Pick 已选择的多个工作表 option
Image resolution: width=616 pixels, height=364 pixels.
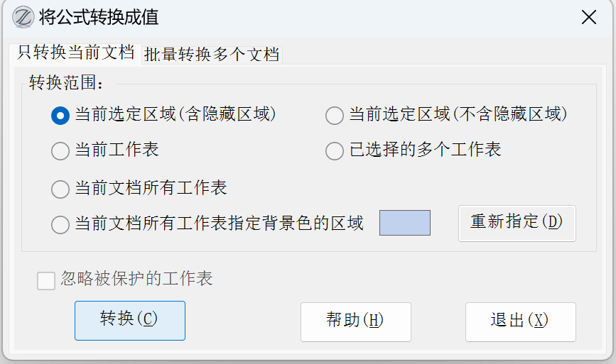334,150
